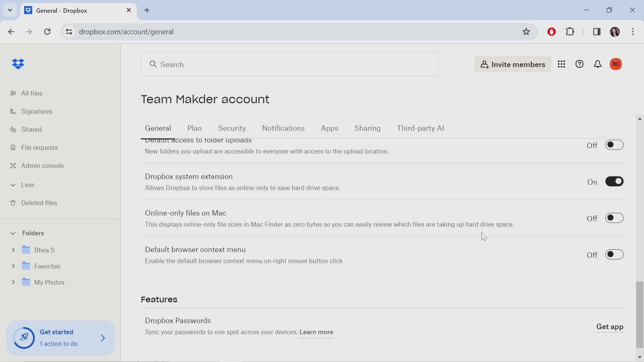The height and width of the screenshot is (362, 644).
Task: Click the Dropbox logo icon in sidebar
Action: 18,64
